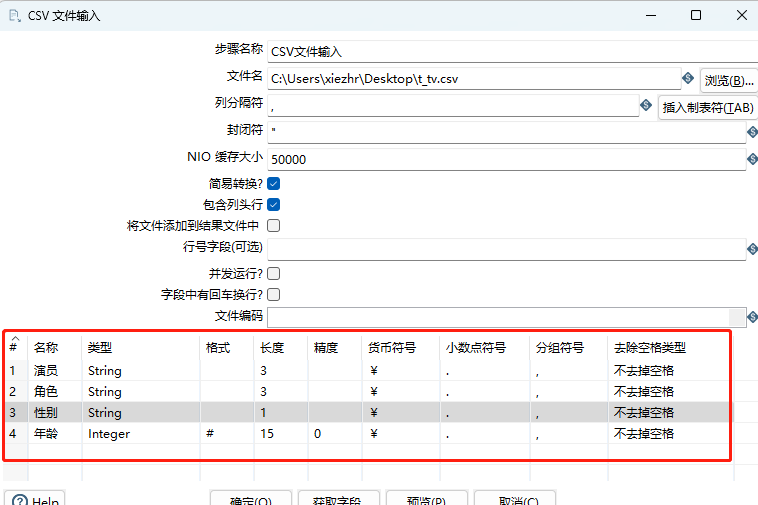Click the 分组符号 column header
This screenshot has width=758, height=505.
(569, 347)
